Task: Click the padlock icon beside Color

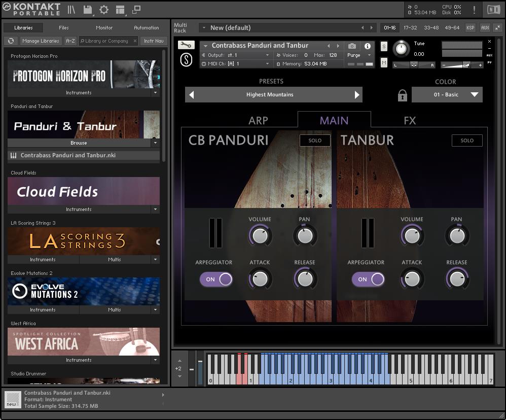Action: click(x=402, y=95)
